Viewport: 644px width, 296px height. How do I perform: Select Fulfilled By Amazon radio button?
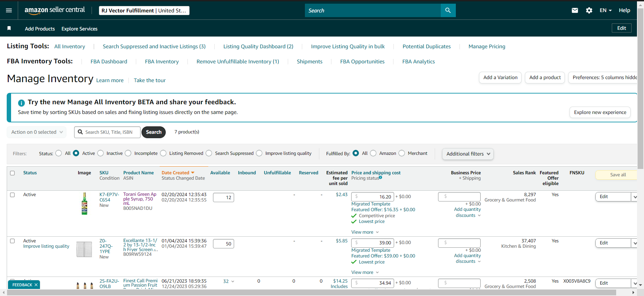coord(373,153)
